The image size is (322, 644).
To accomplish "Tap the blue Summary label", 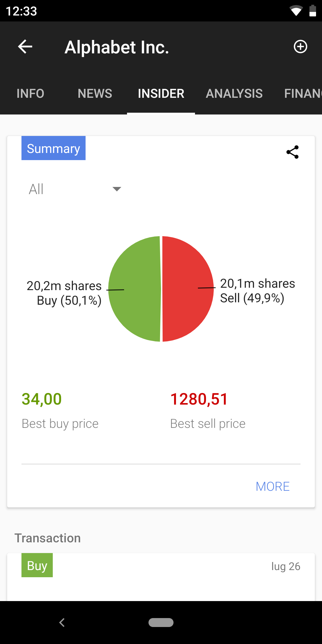I will 53,148.
